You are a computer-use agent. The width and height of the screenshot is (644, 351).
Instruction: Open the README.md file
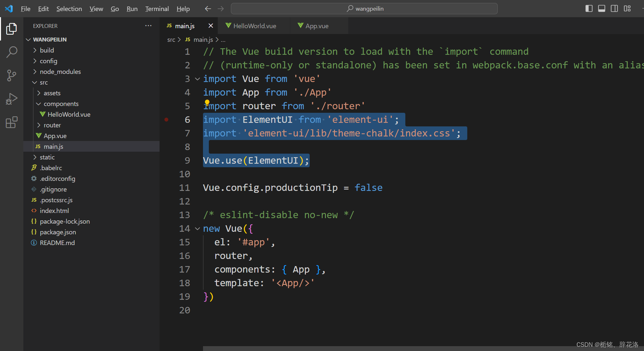[x=57, y=242]
